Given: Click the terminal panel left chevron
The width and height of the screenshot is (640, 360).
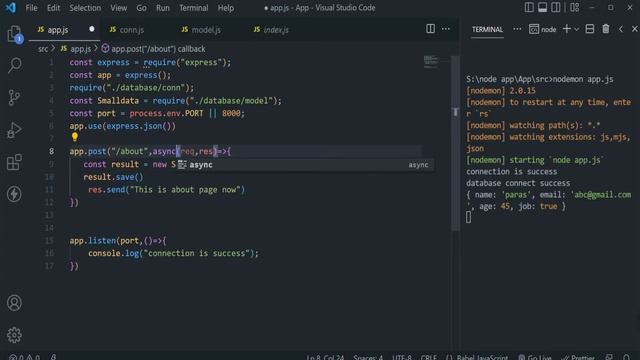Looking at the screenshot, I should point(621,29).
